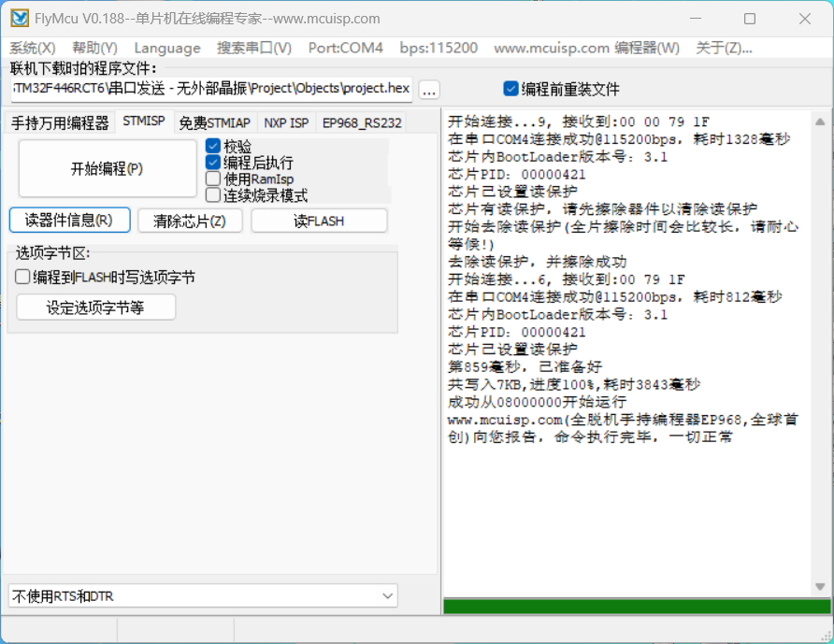Close the FlyMcu window
834x644 pixels.
click(805, 19)
